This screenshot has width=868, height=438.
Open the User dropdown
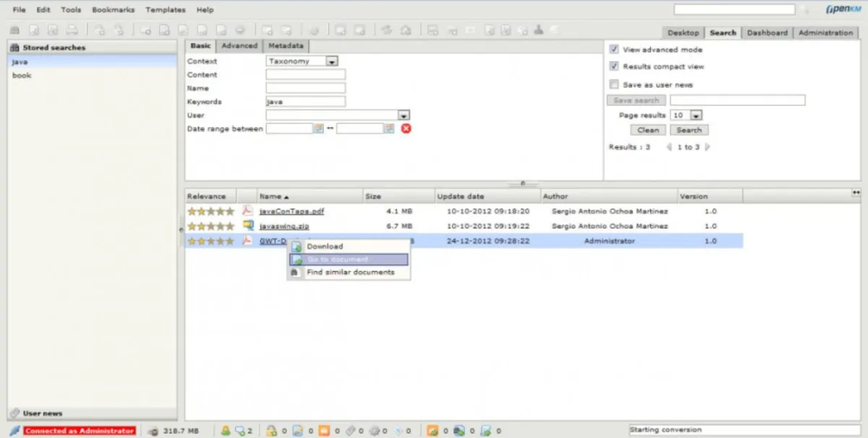pos(338,115)
